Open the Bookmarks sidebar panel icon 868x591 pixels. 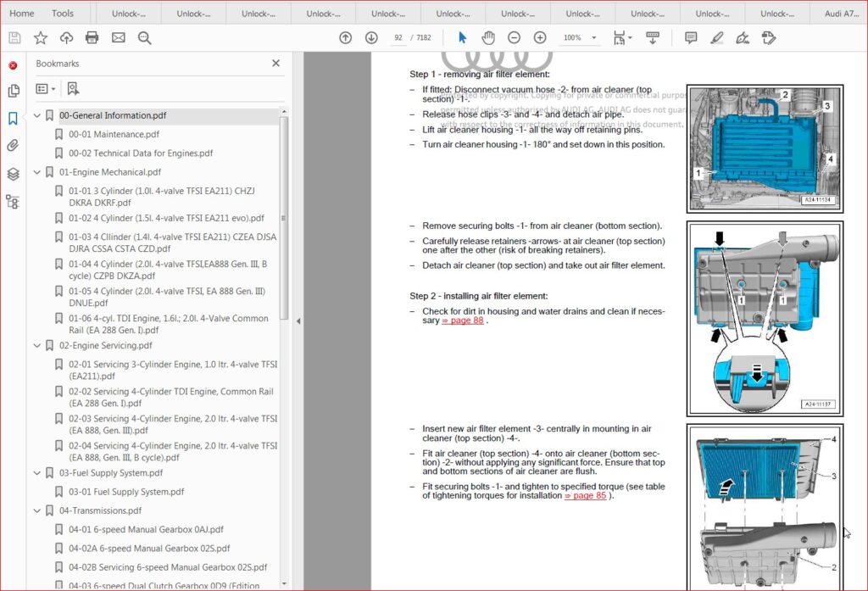[x=14, y=118]
